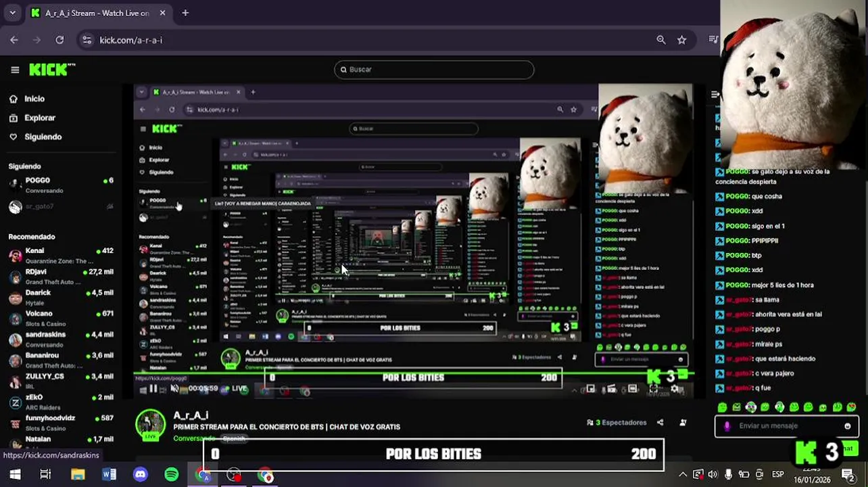
Task: Show hidden system tray icons
Action: click(683, 475)
